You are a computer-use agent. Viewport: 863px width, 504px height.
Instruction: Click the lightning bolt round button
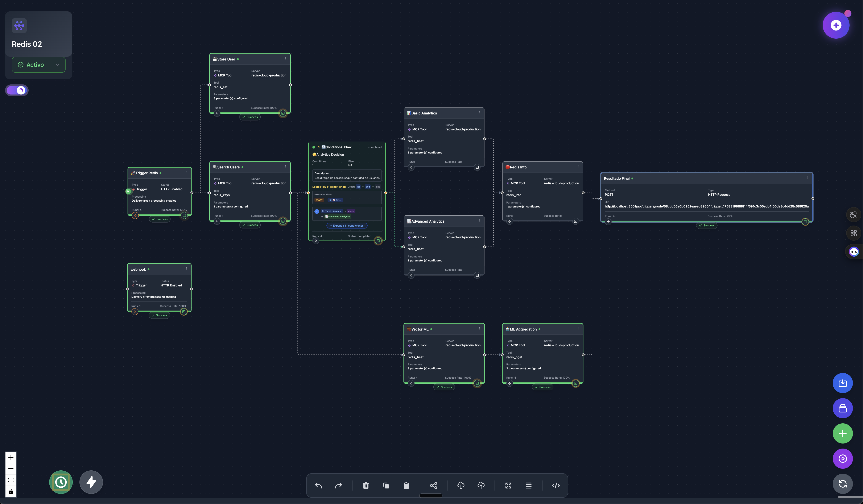coord(91,482)
